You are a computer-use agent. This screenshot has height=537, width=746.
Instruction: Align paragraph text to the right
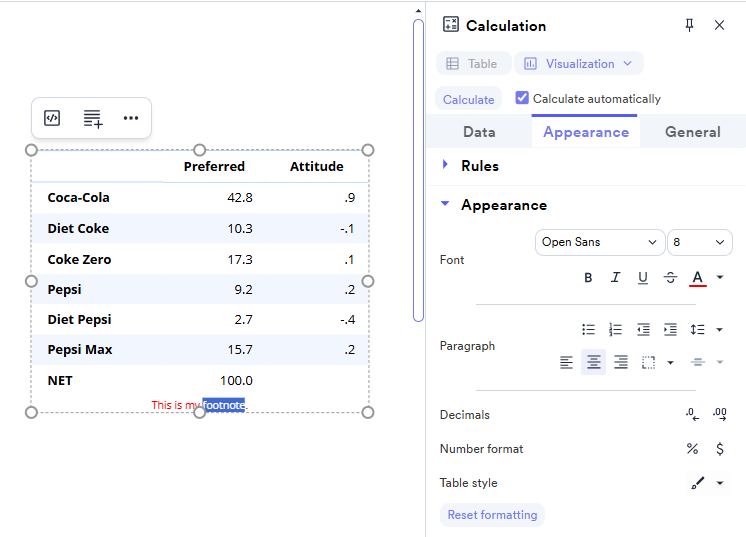[621, 362]
